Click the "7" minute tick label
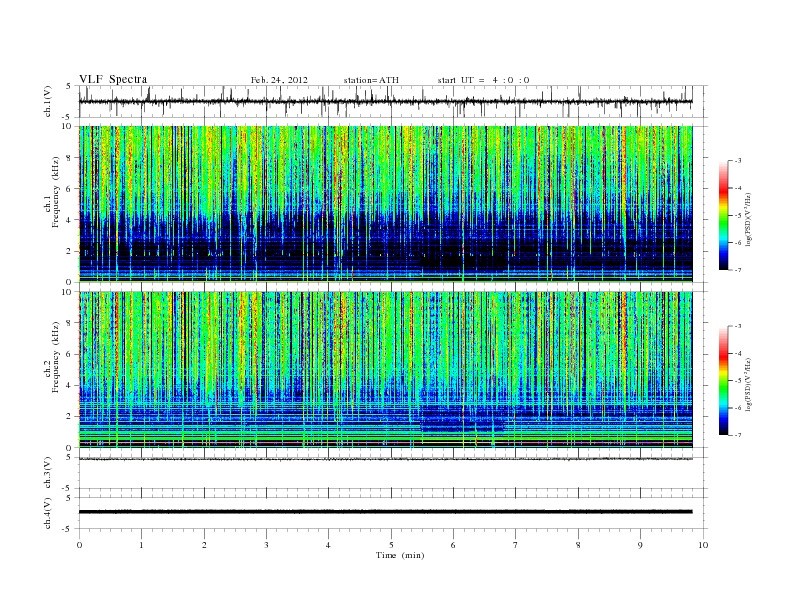Screen dimensions: 792x612 pyautogui.click(x=515, y=545)
